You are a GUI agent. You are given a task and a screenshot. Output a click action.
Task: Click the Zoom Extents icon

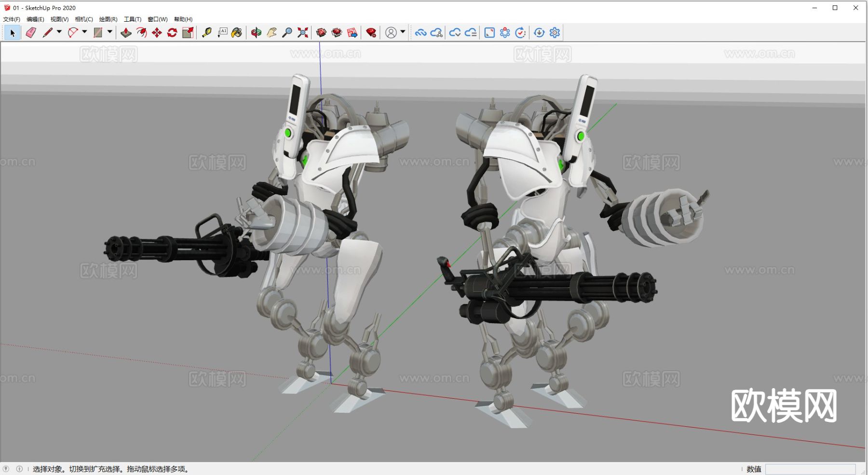(x=302, y=33)
